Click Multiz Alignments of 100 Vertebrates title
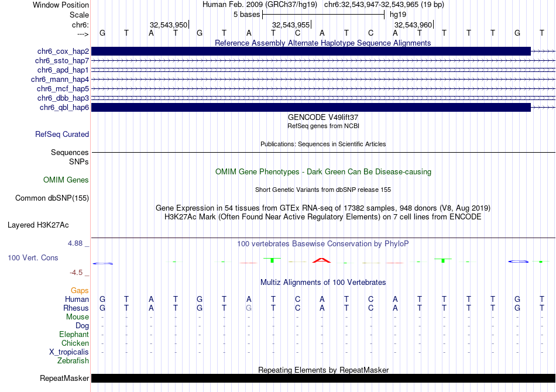Image resolution: width=556 pixels, height=392 pixels. (x=323, y=283)
